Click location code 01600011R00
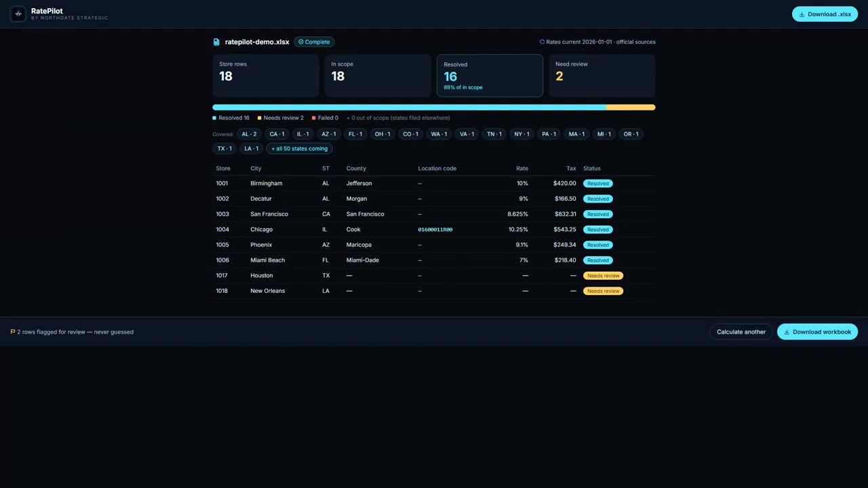The height and width of the screenshot is (488, 868). (435, 230)
